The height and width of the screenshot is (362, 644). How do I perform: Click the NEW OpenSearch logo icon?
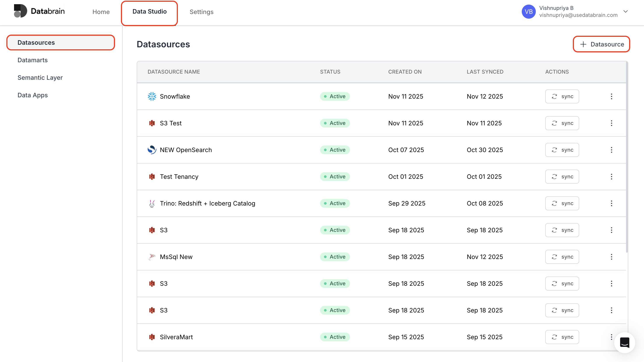click(152, 150)
